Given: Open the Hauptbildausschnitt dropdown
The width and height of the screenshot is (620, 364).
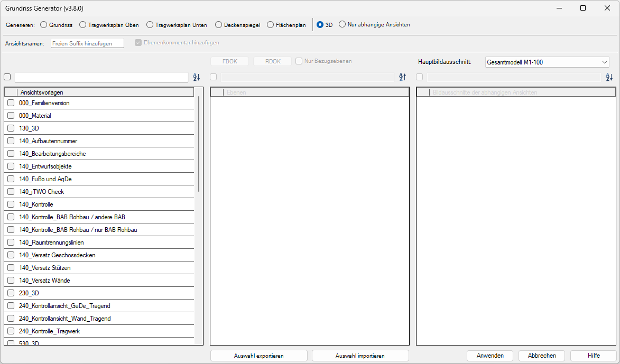Looking at the screenshot, I should [x=604, y=62].
